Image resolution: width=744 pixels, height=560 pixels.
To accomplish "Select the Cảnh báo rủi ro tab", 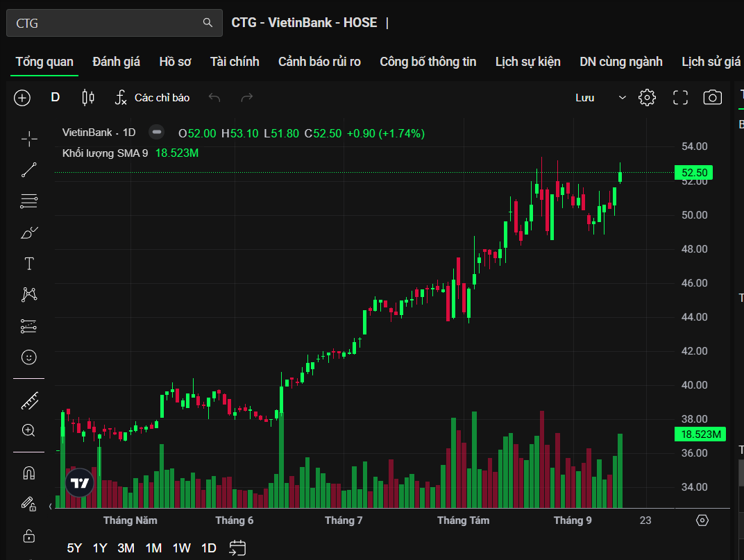I will point(319,62).
